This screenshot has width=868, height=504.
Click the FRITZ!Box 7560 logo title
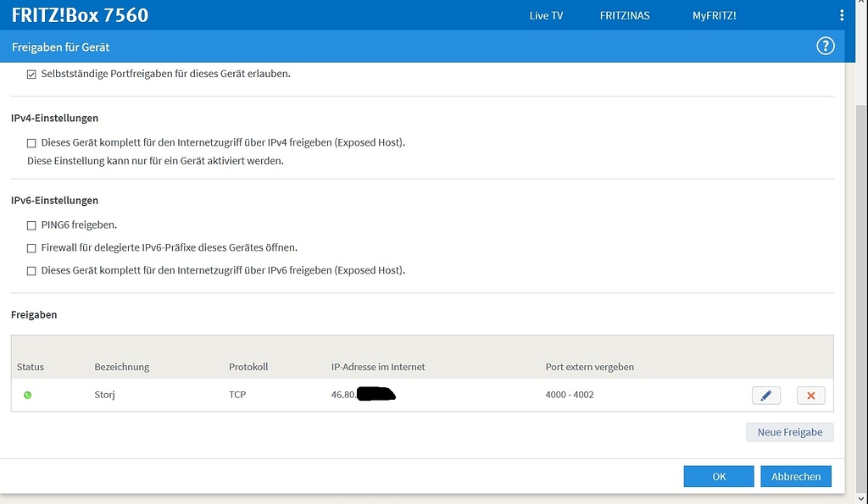80,15
